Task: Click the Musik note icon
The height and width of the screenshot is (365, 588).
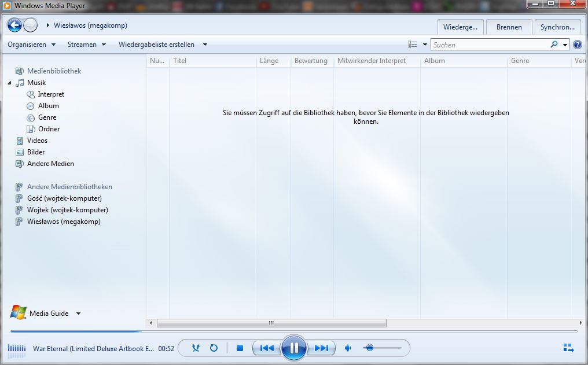Action: pyautogui.click(x=20, y=83)
